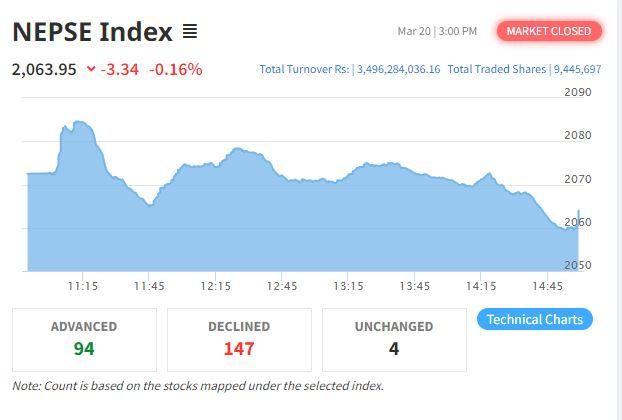This screenshot has height=420, width=622.
Task: Open Technical Charts
Action: (x=535, y=319)
